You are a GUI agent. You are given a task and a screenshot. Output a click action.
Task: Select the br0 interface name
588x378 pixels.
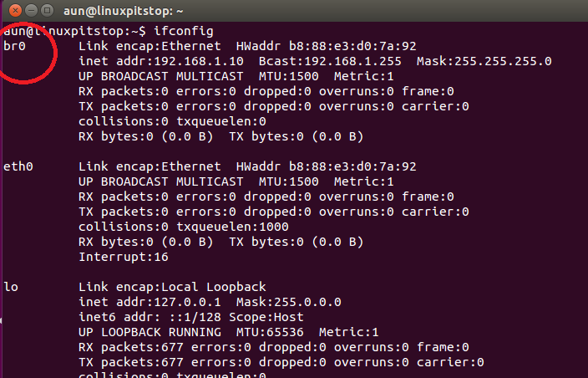tap(14, 46)
